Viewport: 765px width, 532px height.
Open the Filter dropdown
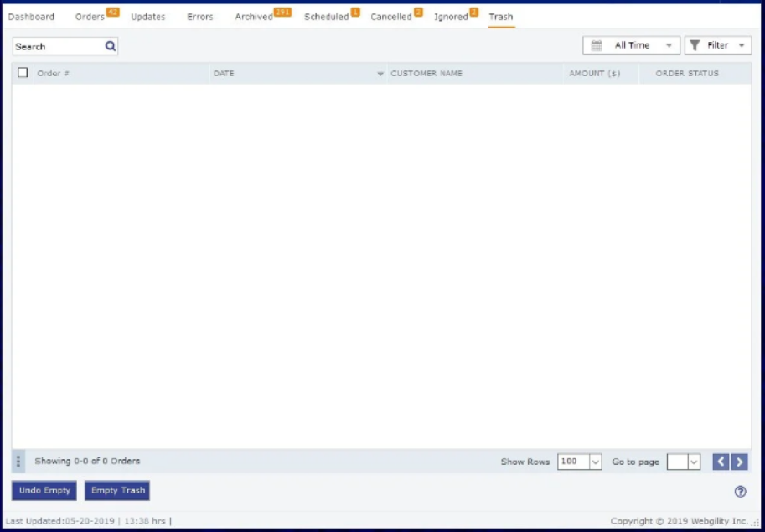pos(718,45)
